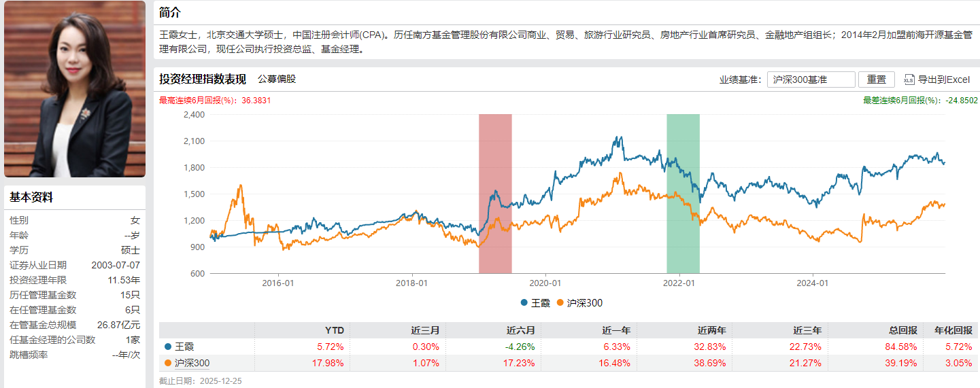Click the YTD column header

pyautogui.click(x=334, y=330)
